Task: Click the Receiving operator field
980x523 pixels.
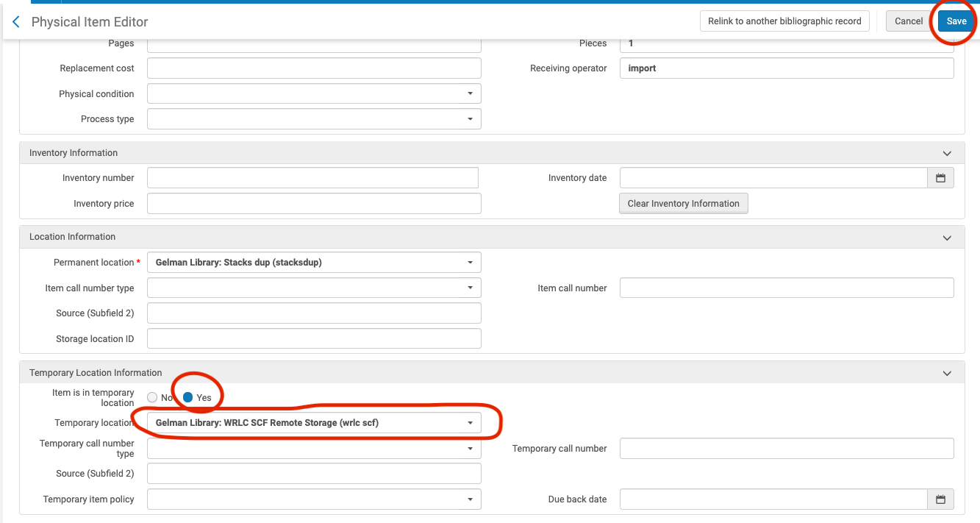Action: tap(787, 68)
